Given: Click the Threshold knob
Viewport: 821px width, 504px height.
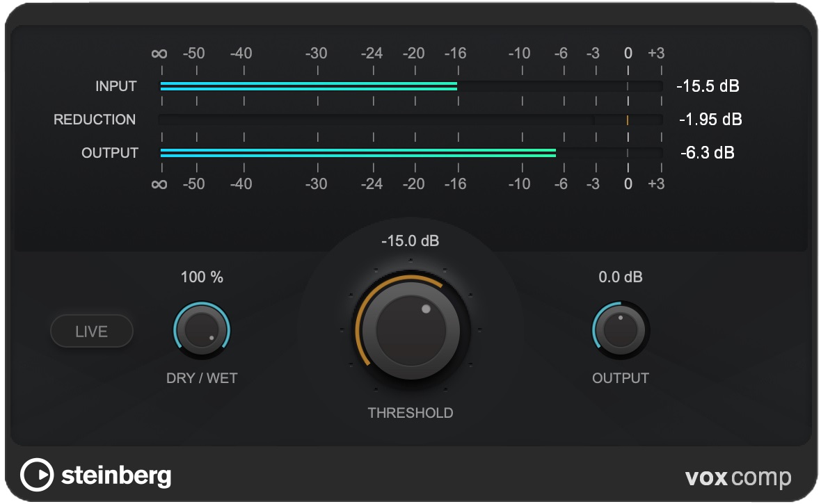Looking at the screenshot, I should tap(410, 328).
